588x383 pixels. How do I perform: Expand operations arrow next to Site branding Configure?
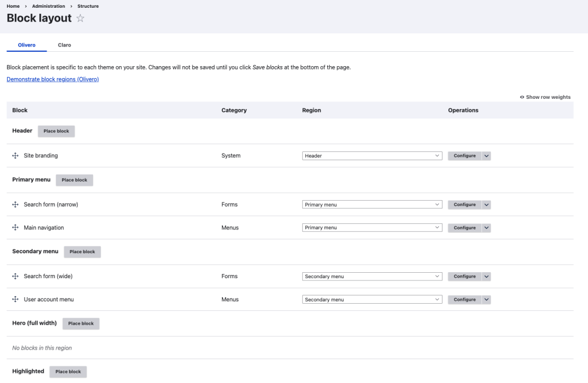[x=486, y=156]
